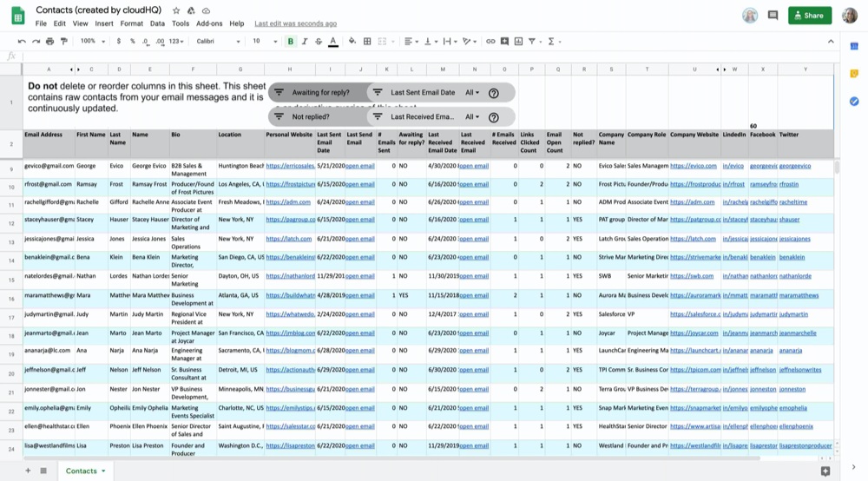Select column H header
Image resolution: width=868 pixels, height=481 pixels.
click(x=290, y=69)
